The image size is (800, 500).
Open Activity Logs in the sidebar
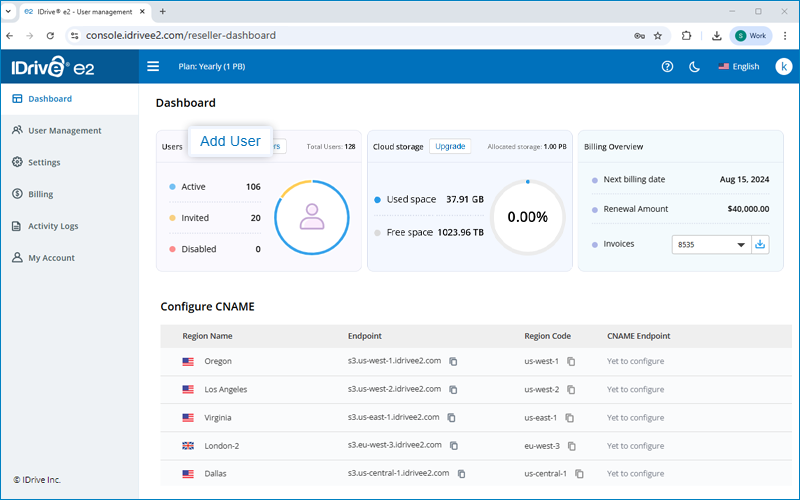(x=52, y=226)
